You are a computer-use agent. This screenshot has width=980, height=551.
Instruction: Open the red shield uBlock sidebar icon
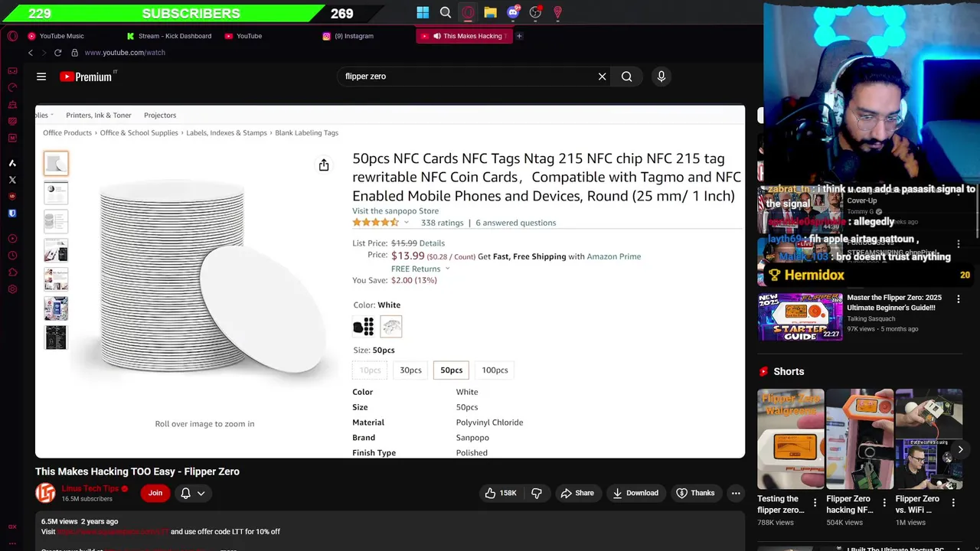(x=12, y=197)
